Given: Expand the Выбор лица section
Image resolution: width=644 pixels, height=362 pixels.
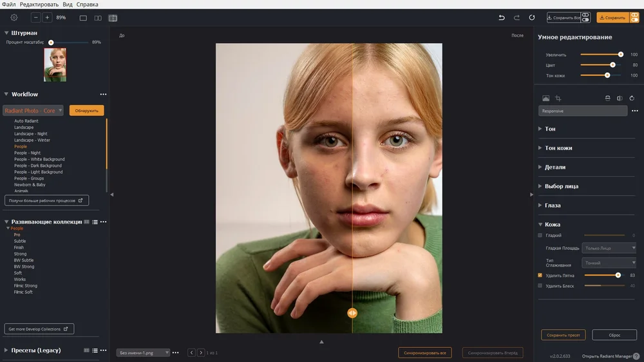Looking at the screenshot, I should pos(540,186).
